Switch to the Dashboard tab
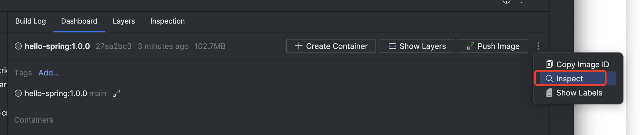The image size is (644, 135). [x=79, y=21]
